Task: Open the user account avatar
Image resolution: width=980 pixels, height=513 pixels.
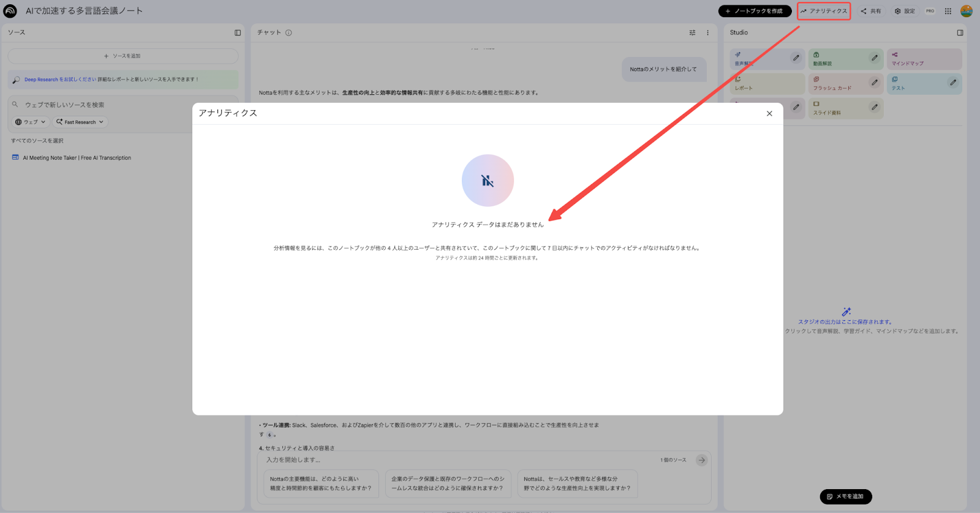Action: 967,11
